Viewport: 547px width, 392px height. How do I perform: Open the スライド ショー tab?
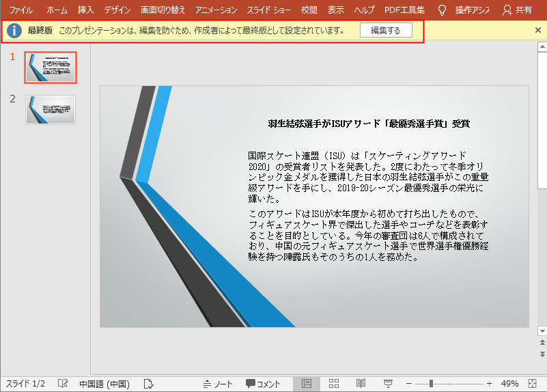[268, 10]
